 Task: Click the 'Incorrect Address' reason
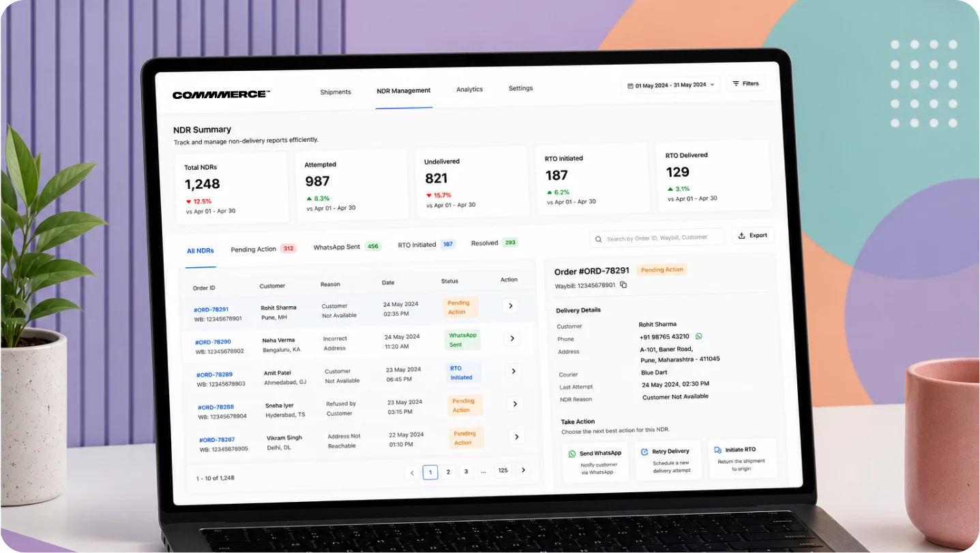tap(335, 343)
